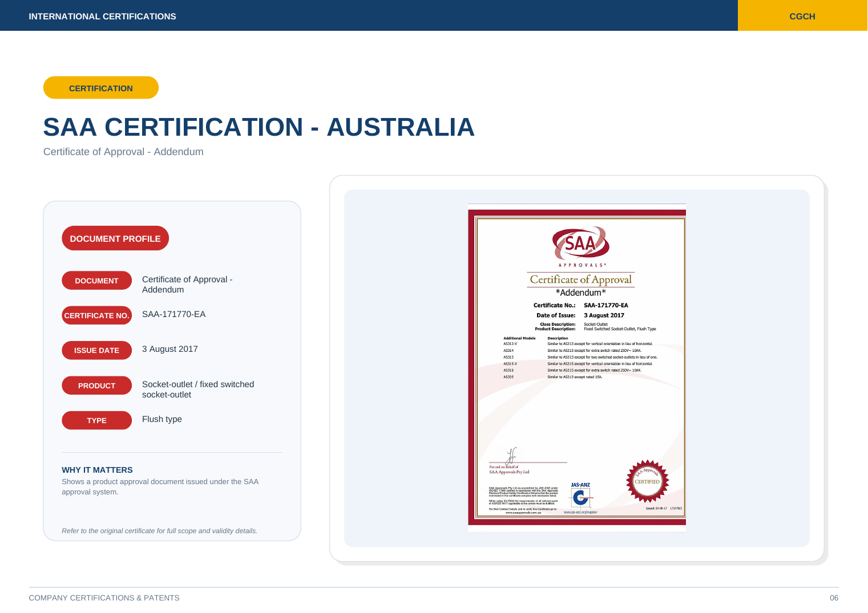Click the APPROVALS wordmark beneath the SAA logo
Screen dimensions: 868x613
(x=582, y=265)
